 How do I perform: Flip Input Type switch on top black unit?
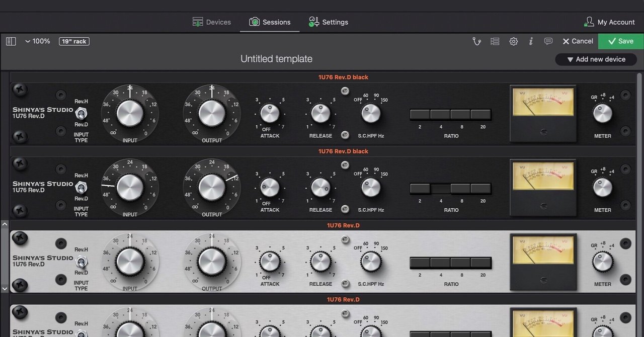click(81, 113)
